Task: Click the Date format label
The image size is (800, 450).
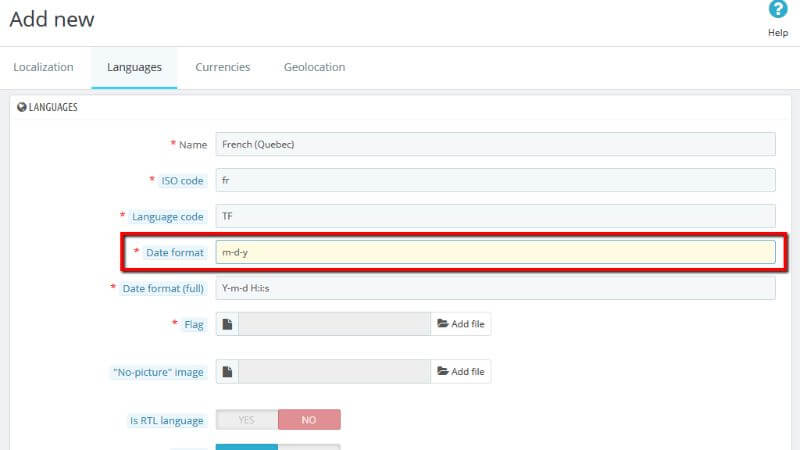Action: tap(174, 253)
